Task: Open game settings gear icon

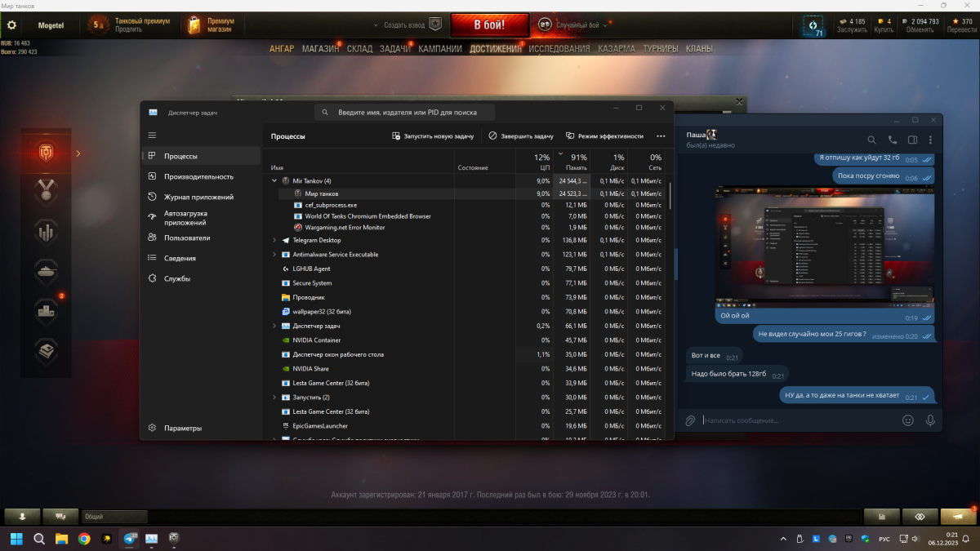Action: coord(11,24)
